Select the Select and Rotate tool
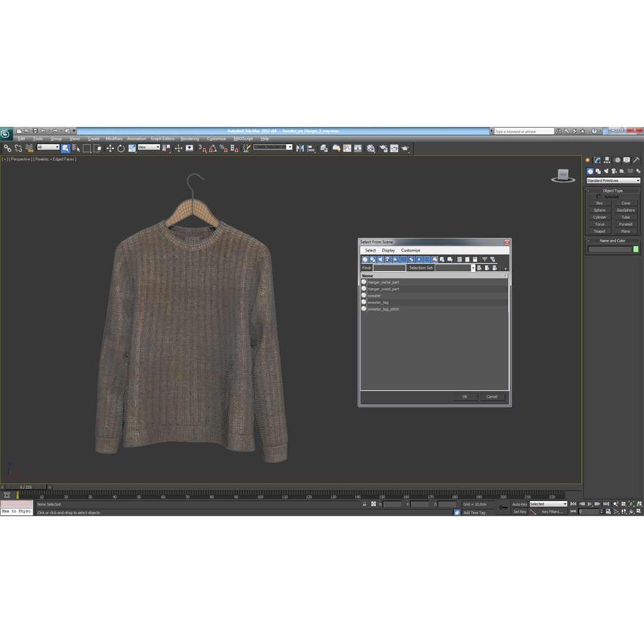Image resolution: width=644 pixels, height=644 pixels. [x=120, y=148]
